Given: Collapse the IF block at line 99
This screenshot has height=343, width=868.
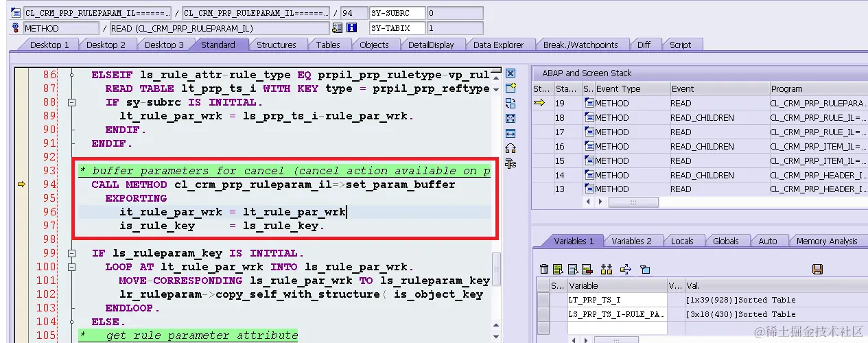Looking at the screenshot, I should 71,253.
